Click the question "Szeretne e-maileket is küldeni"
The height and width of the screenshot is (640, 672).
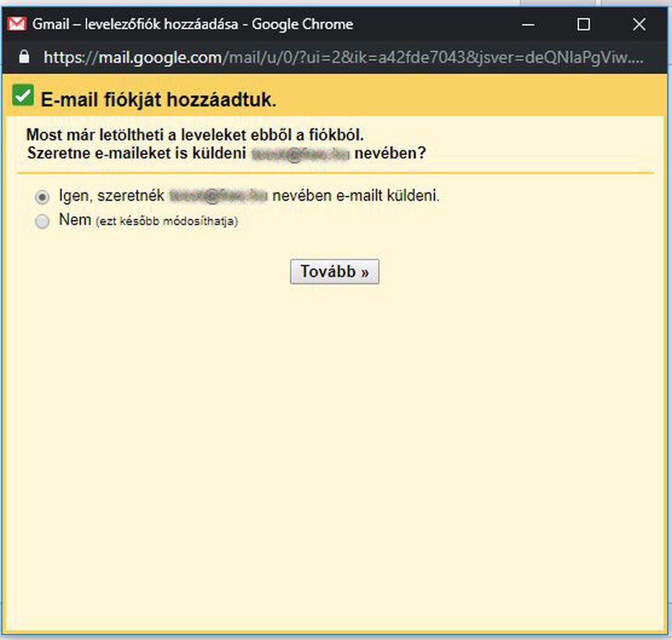click(x=137, y=153)
